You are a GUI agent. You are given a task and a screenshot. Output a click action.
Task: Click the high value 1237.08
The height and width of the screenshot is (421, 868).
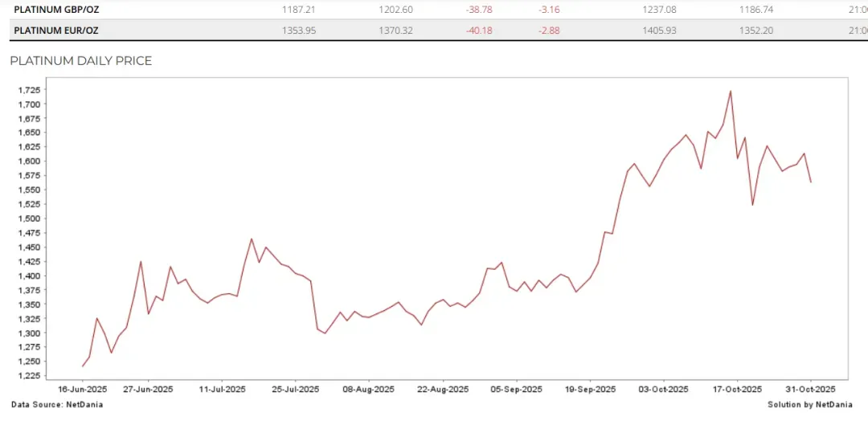click(x=659, y=10)
